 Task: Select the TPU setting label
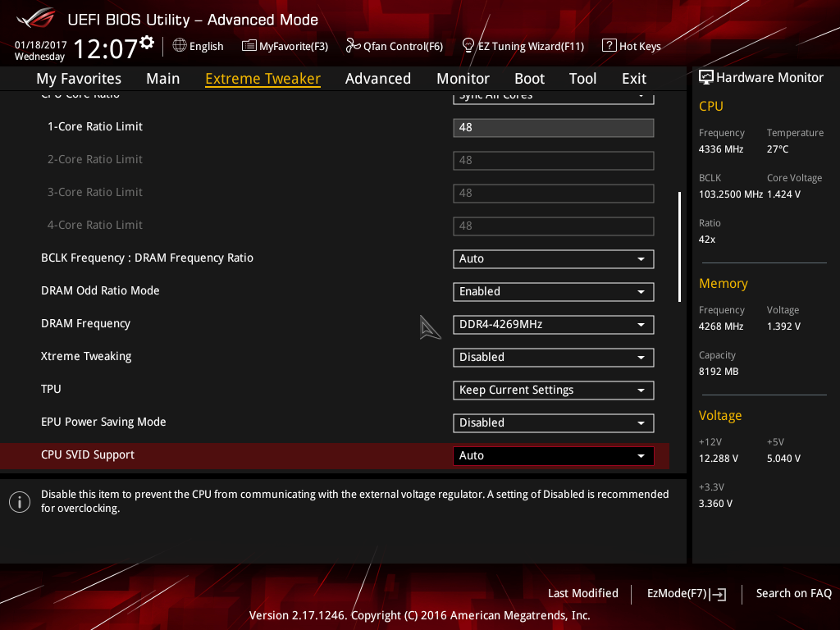point(51,389)
